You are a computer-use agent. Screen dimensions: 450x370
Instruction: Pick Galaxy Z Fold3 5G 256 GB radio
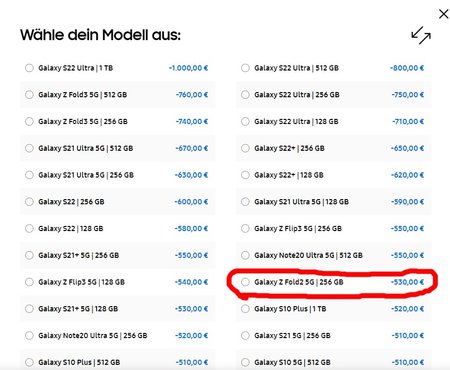[x=29, y=121]
